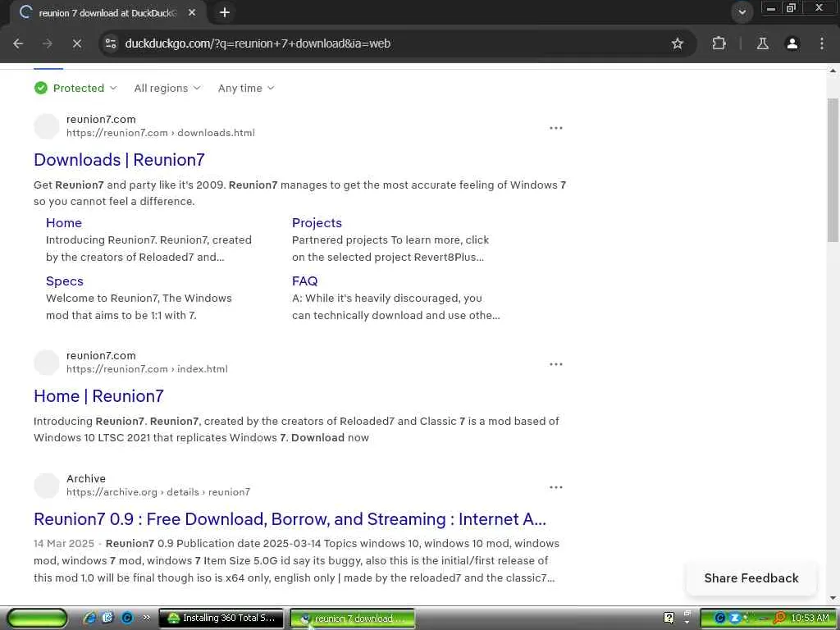The width and height of the screenshot is (840, 630).
Task: Click the archive.org details reunion7 URL
Action: click(x=158, y=492)
